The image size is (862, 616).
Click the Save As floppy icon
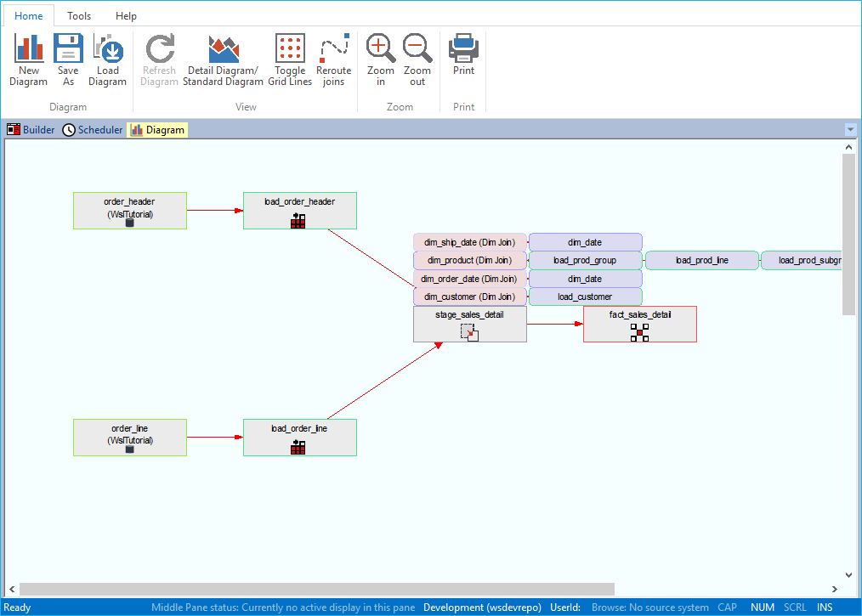(x=68, y=48)
